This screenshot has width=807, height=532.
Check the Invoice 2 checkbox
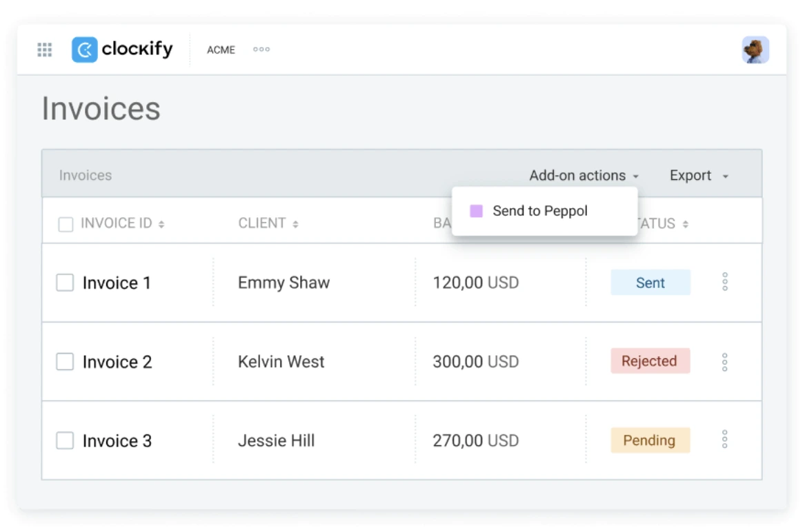65,361
